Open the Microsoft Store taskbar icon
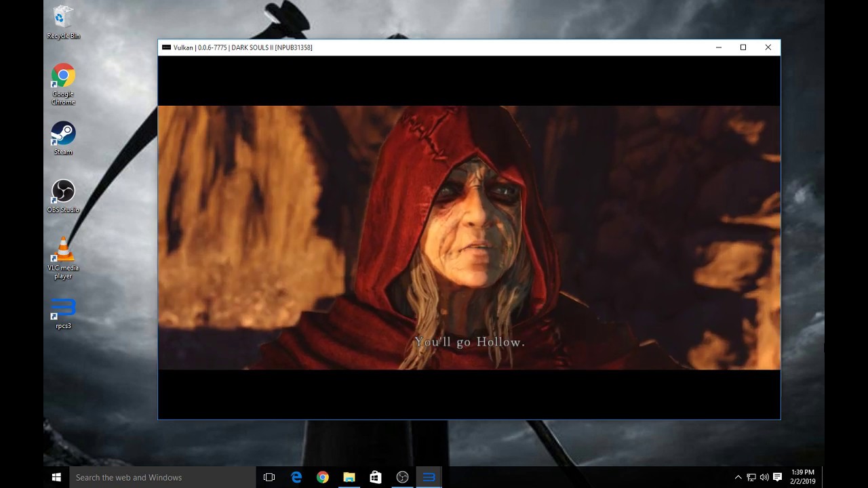868x488 pixels. click(376, 477)
